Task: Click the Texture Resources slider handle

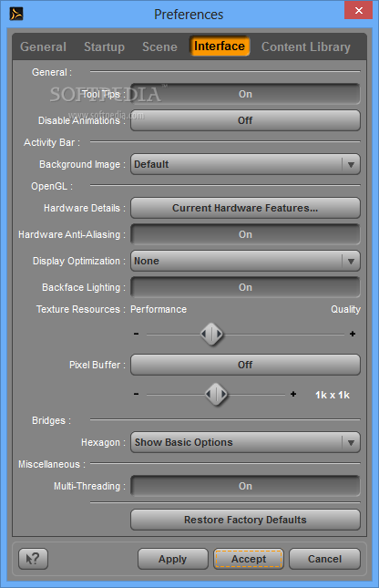Action: 211,334
